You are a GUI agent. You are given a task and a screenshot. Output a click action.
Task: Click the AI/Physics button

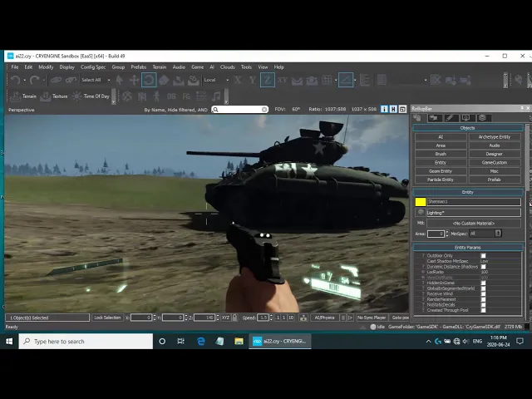(x=324, y=318)
